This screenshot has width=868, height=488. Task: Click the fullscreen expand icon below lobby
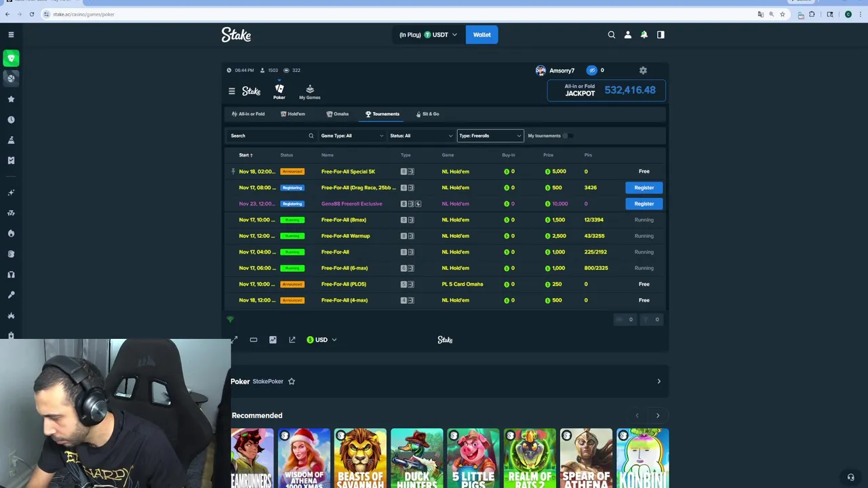(x=234, y=340)
